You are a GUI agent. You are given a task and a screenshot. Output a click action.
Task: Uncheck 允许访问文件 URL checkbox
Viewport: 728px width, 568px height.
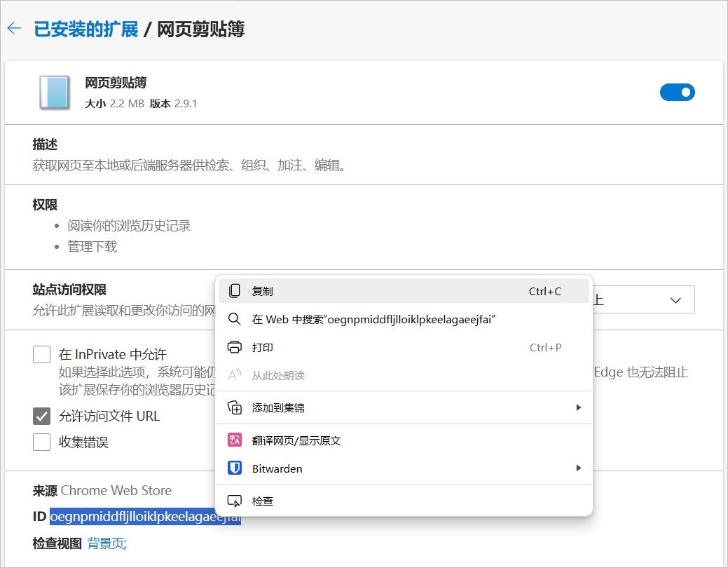tap(42, 416)
